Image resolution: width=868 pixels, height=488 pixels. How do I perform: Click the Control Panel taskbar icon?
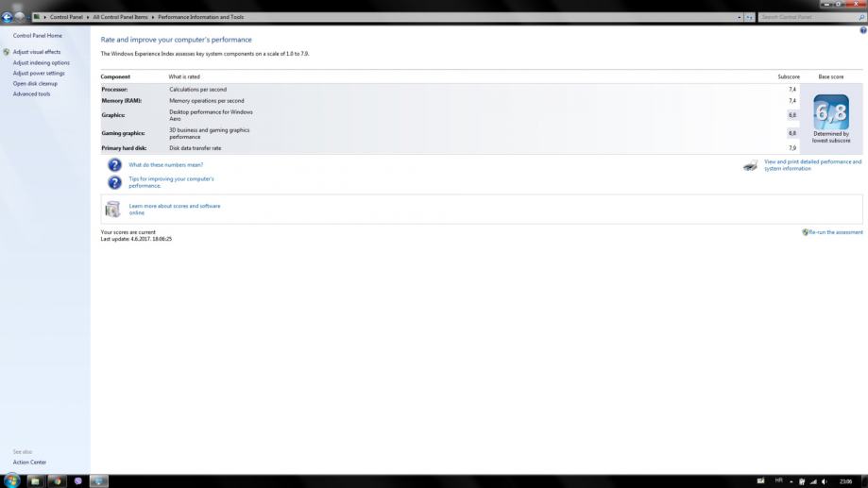point(99,480)
